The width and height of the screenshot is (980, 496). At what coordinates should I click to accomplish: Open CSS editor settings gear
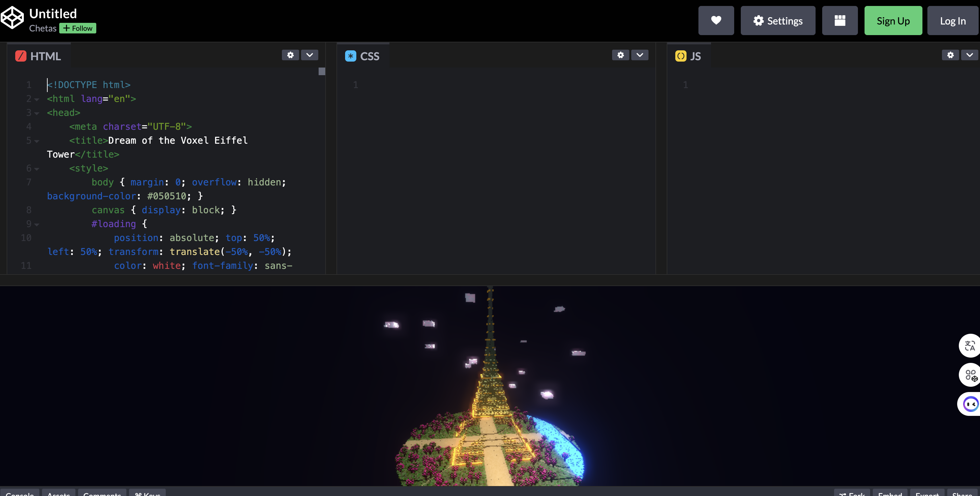click(x=620, y=55)
